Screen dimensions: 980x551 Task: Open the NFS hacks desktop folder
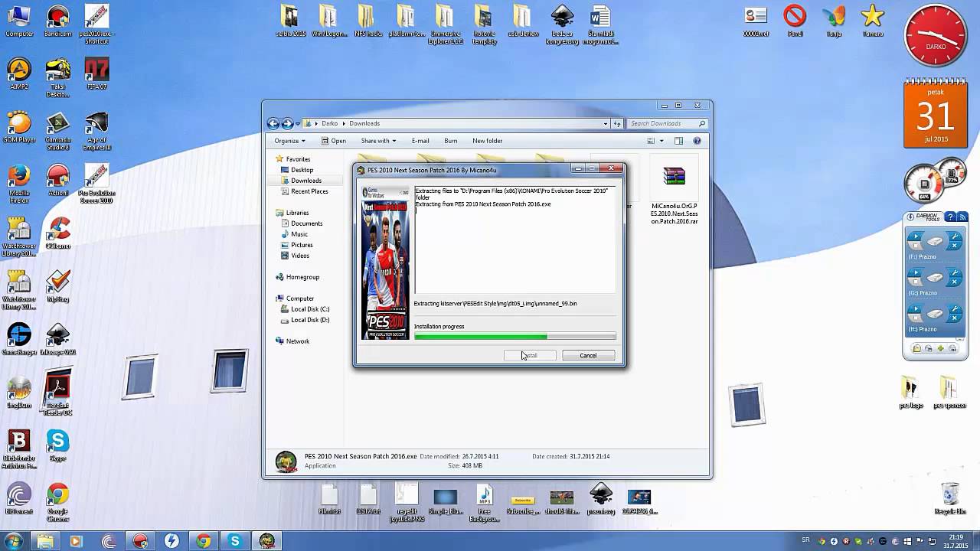[367, 21]
